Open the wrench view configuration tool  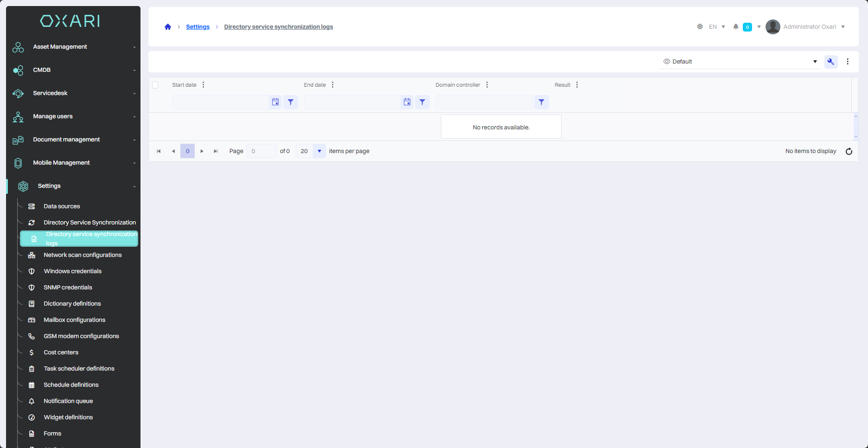tap(830, 62)
